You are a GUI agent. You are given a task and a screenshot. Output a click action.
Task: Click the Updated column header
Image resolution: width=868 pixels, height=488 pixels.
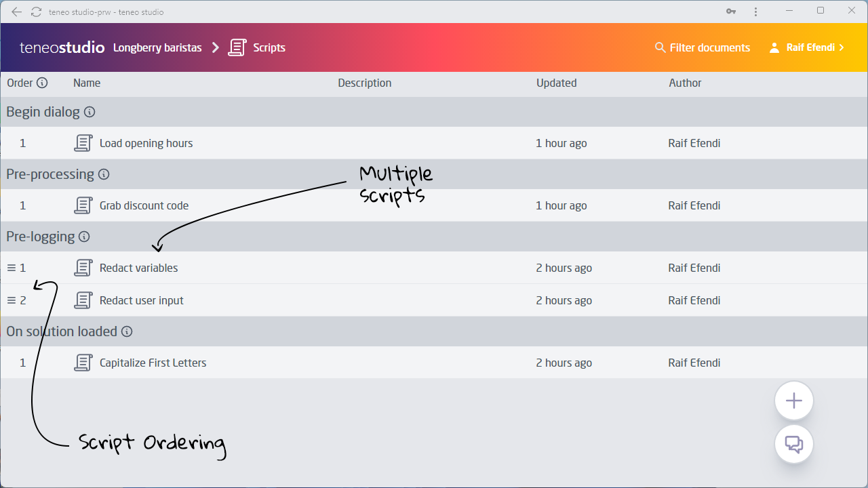tap(556, 83)
